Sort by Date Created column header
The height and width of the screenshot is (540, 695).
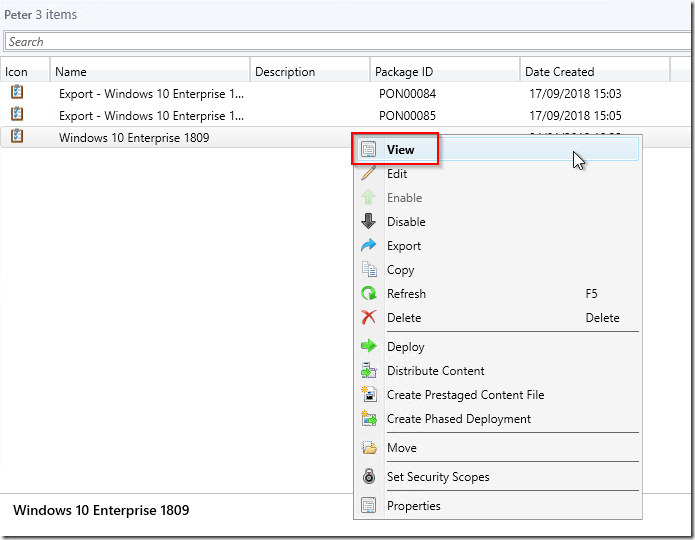[x=594, y=72]
